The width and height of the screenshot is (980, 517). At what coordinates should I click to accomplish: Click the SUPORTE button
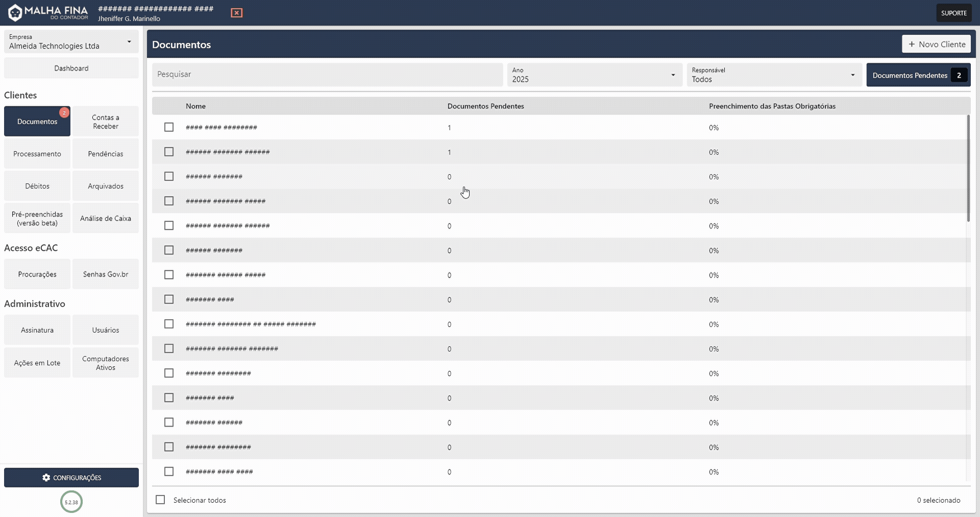[953, 12]
